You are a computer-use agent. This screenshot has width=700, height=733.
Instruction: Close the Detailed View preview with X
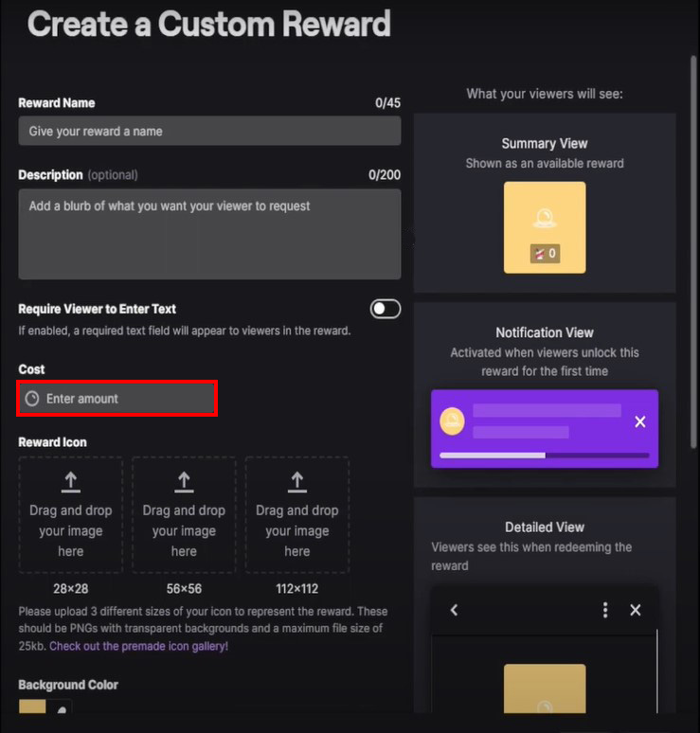(636, 610)
